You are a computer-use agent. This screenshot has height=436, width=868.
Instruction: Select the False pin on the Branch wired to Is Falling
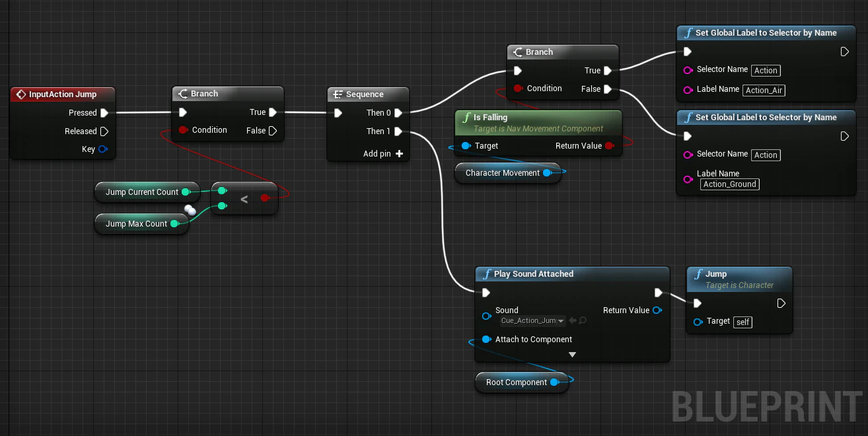(608, 89)
